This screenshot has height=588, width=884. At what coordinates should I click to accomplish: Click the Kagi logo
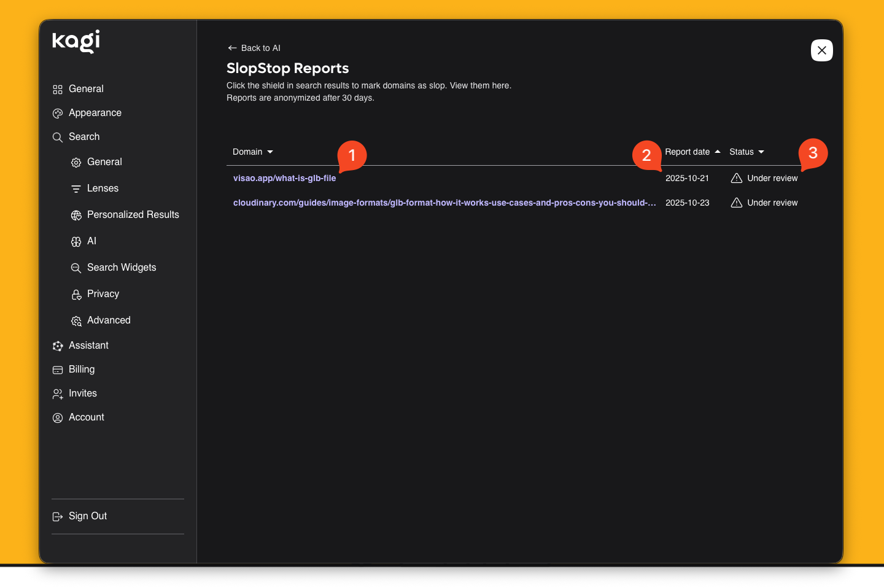(76, 41)
